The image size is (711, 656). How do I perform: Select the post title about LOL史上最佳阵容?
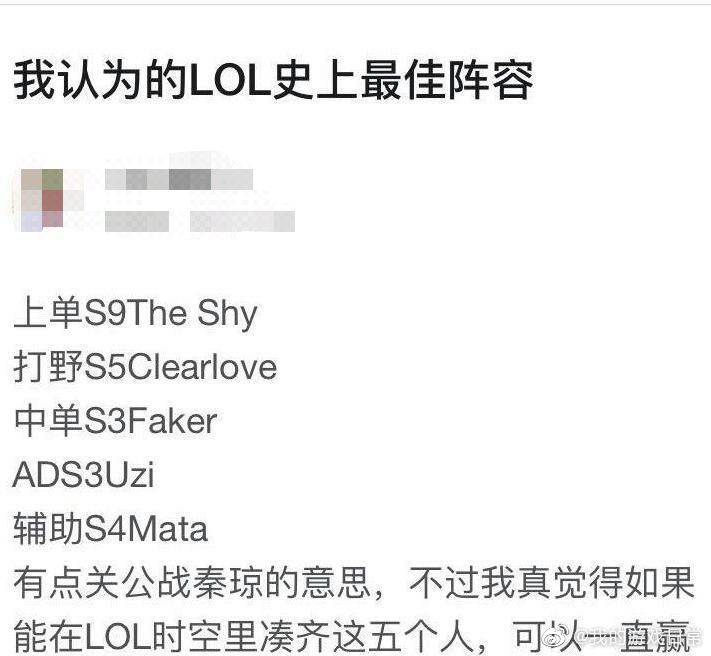pyautogui.click(x=273, y=82)
